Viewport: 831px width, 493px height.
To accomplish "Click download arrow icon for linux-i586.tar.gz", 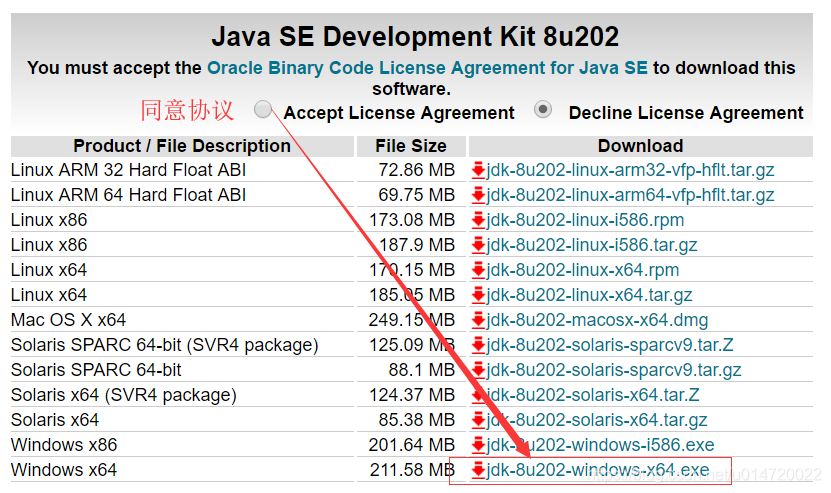I will (479, 245).
